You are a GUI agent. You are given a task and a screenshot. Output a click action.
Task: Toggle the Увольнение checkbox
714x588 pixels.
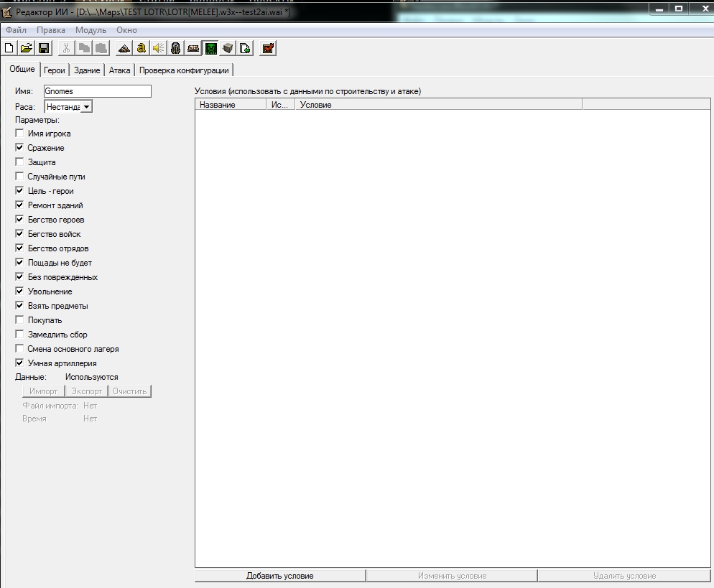coord(19,291)
